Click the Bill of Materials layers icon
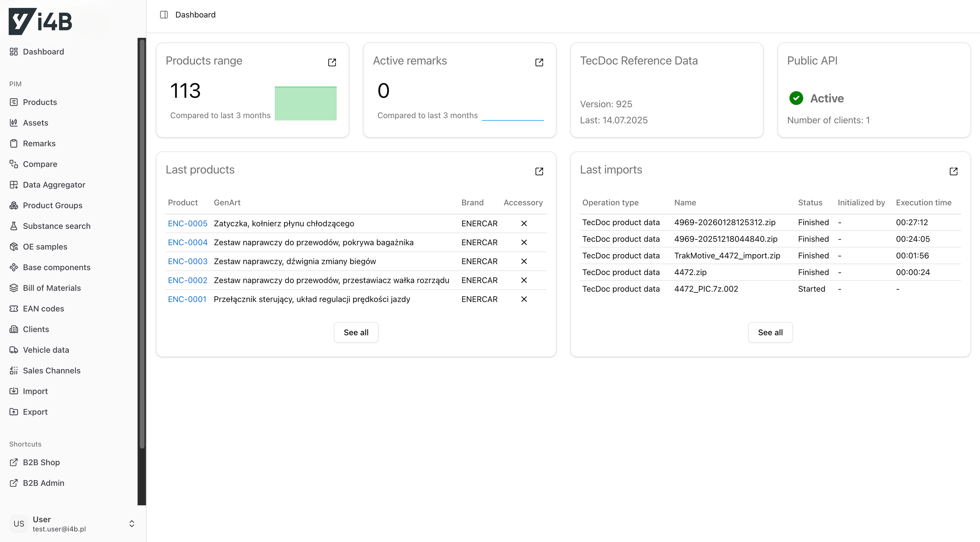 point(14,288)
